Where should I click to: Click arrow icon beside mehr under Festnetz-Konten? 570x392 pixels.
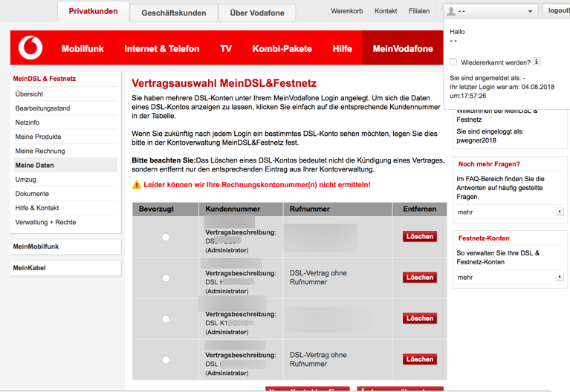pyautogui.click(x=560, y=277)
